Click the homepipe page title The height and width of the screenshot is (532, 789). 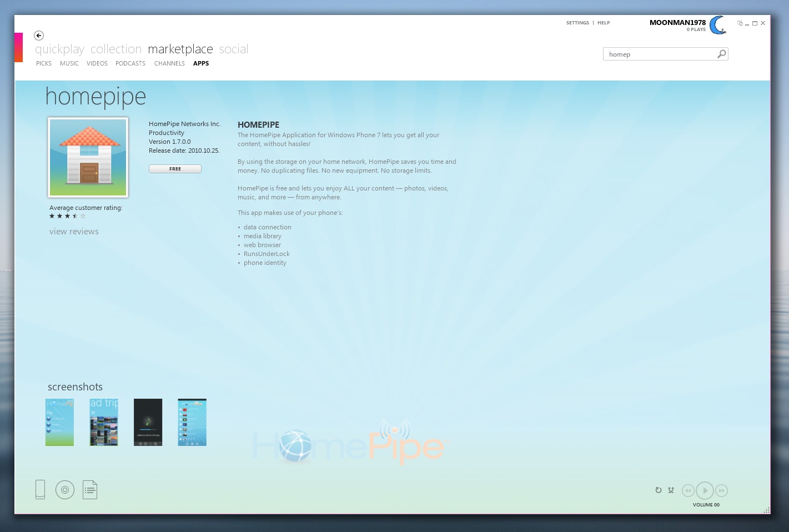point(96,97)
